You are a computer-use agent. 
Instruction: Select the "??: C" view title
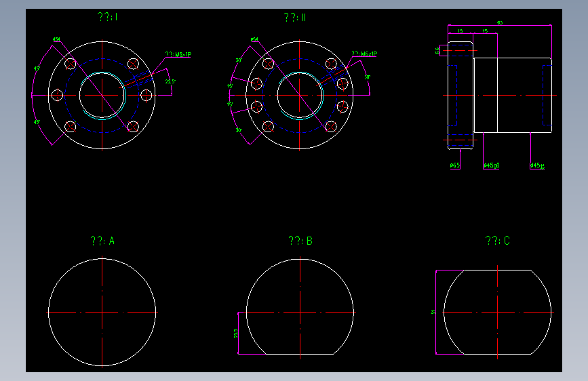(498, 241)
